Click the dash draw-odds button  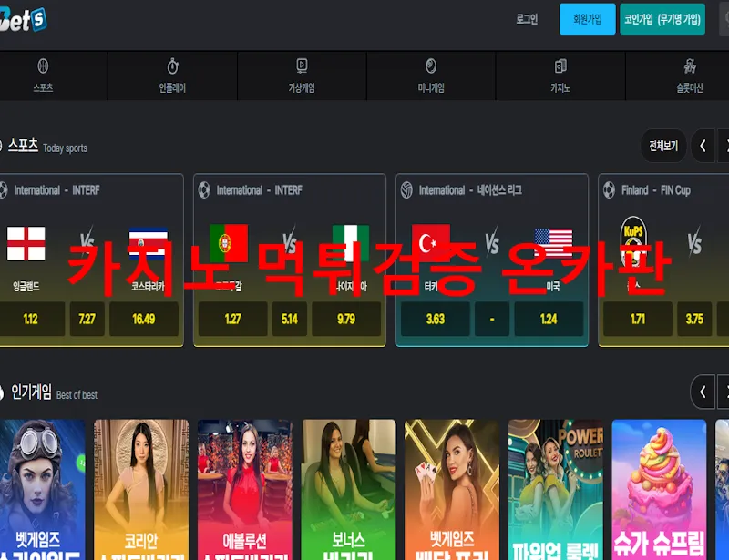[x=492, y=319]
